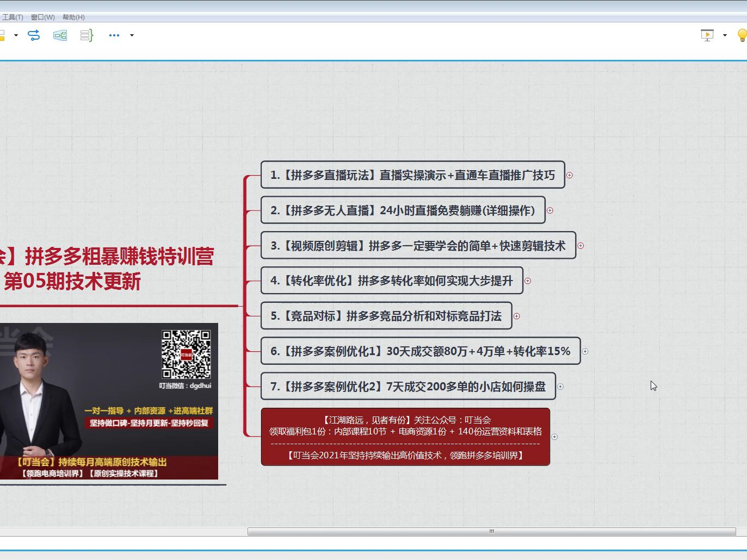
Task: Select the red 江湖路远 promo topic
Action: pyautogui.click(x=405, y=437)
